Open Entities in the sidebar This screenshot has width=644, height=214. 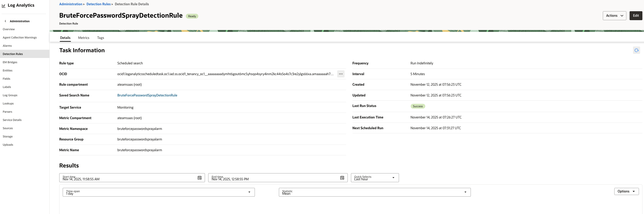pos(8,71)
